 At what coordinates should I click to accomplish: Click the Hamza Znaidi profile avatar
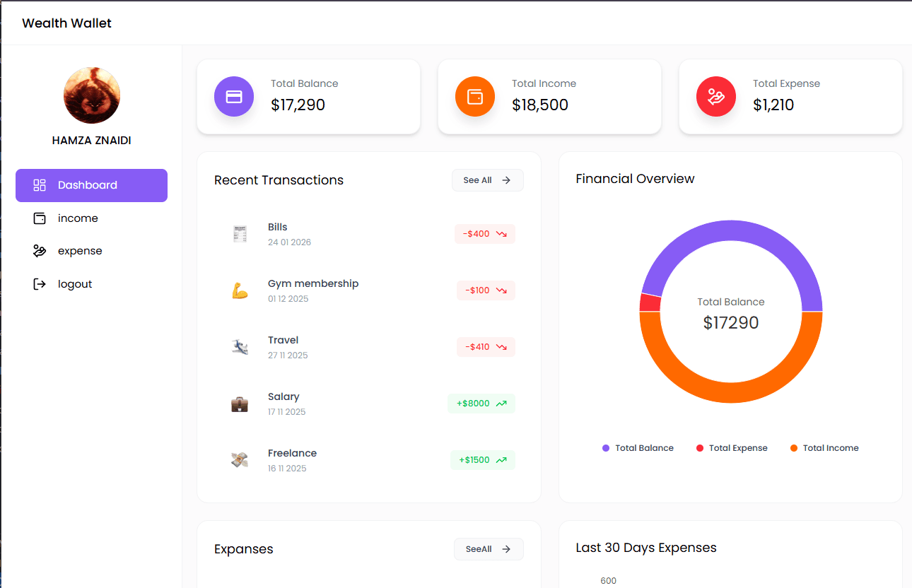coord(92,95)
